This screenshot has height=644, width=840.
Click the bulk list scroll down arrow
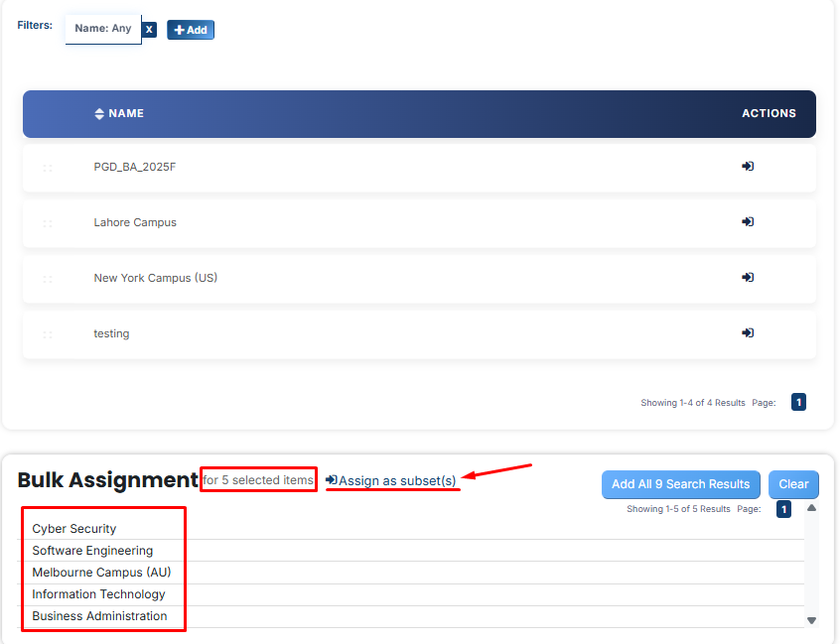click(x=811, y=620)
